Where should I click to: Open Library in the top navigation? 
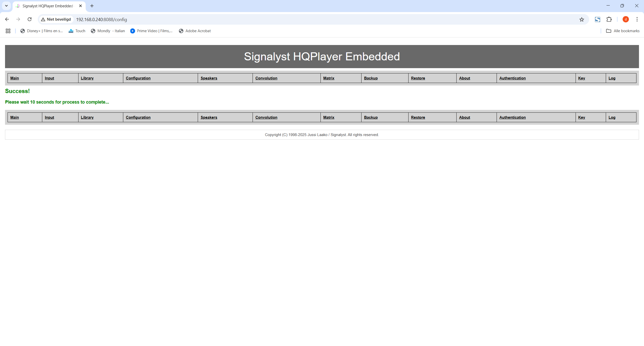point(87,78)
